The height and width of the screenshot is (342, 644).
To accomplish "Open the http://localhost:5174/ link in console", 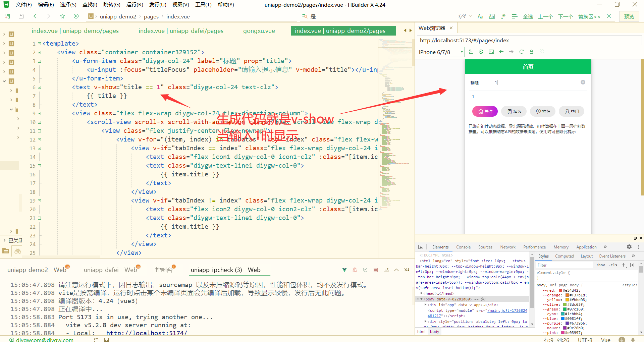I will 147,333.
